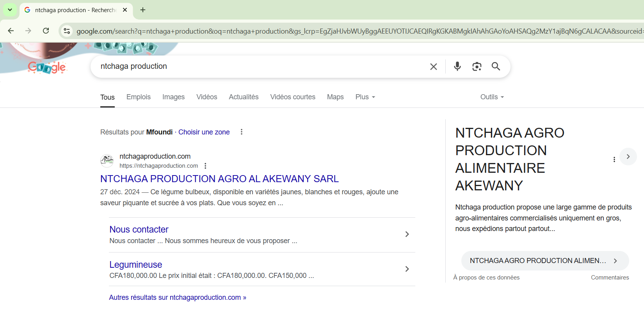Switch to the Vidéos tab

click(207, 97)
